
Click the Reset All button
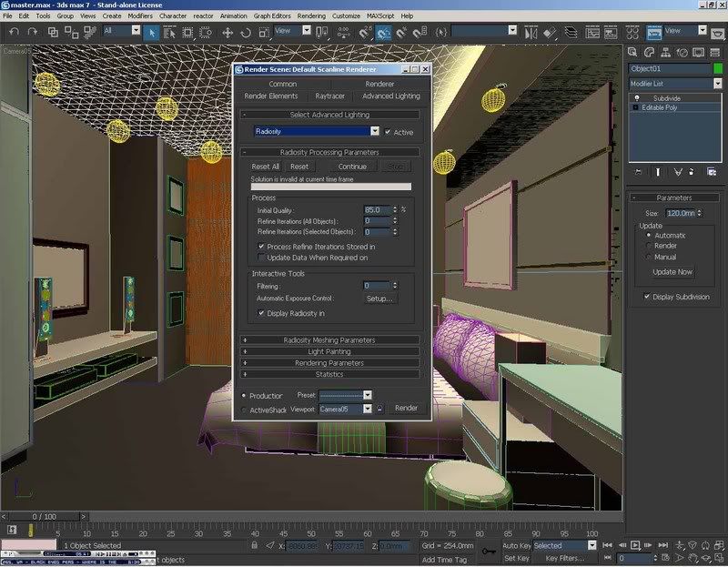click(266, 167)
